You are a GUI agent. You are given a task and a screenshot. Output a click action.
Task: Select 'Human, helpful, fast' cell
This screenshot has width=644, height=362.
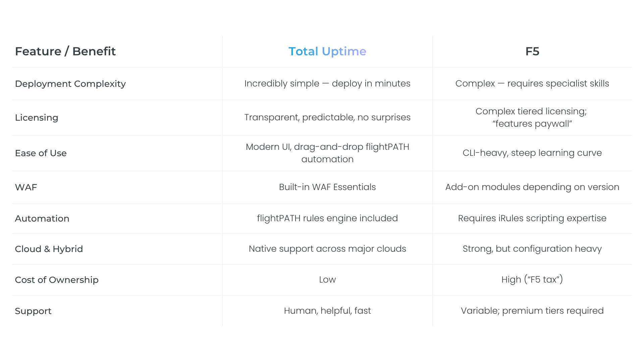(327, 311)
